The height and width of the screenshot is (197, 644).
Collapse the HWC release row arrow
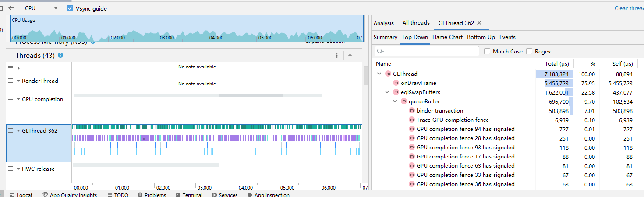click(x=18, y=169)
